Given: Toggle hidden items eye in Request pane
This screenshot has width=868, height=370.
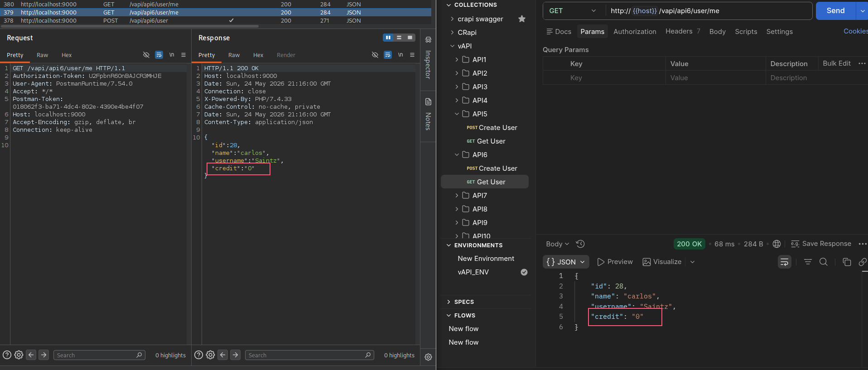Looking at the screenshot, I should [146, 55].
